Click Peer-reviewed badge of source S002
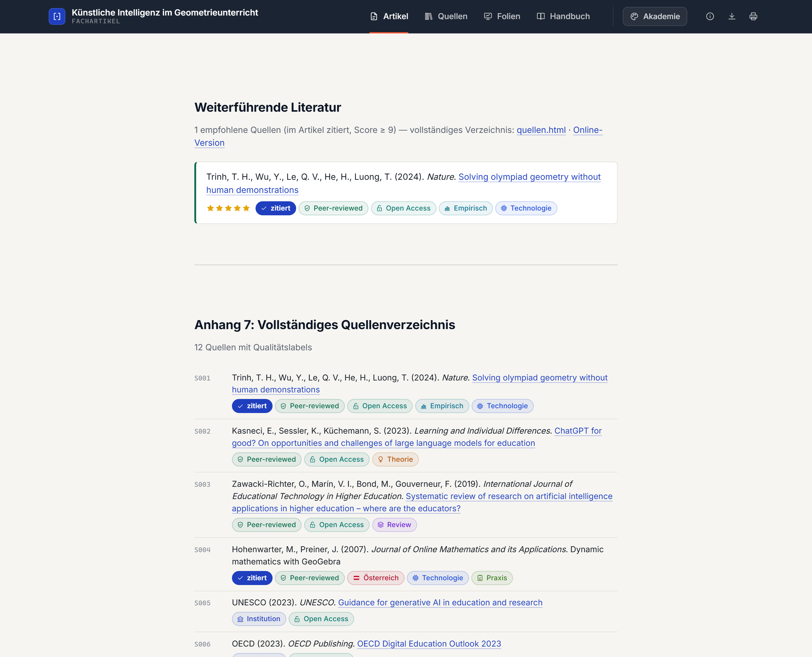 266,459
